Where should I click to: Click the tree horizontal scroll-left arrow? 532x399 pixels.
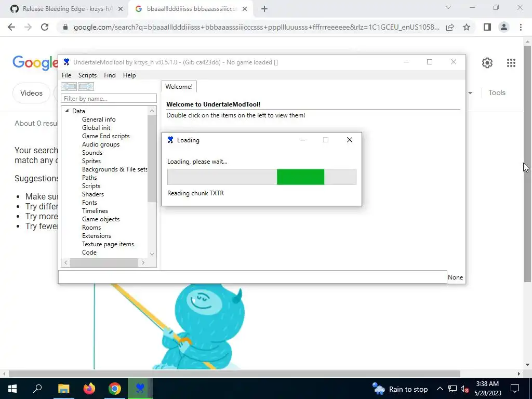[66, 262]
